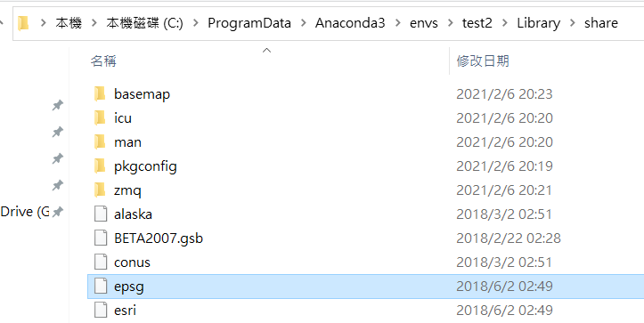Image resolution: width=644 pixels, height=323 pixels.
Task: Navigate to 本機磁碟 (C:) in breadcrumb
Action: (144, 23)
